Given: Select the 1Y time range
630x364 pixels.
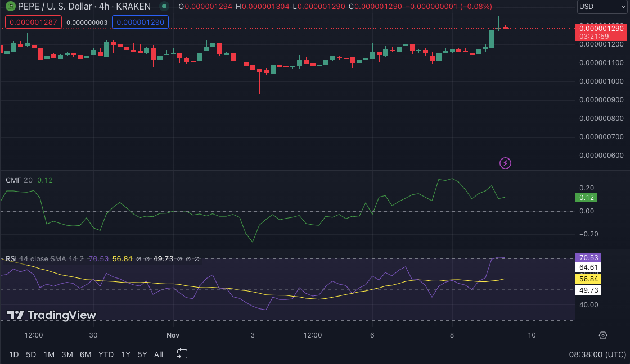Looking at the screenshot, I should (x=126, y=354).
